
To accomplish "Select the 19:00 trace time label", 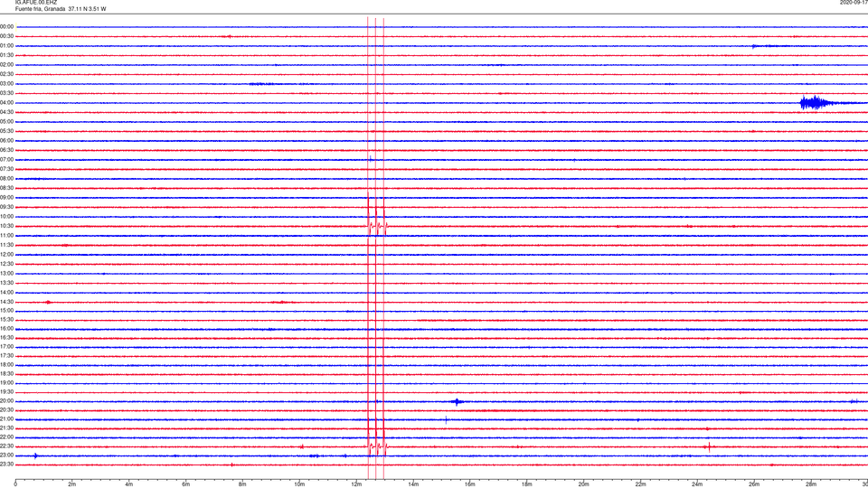I will point(6,383).
